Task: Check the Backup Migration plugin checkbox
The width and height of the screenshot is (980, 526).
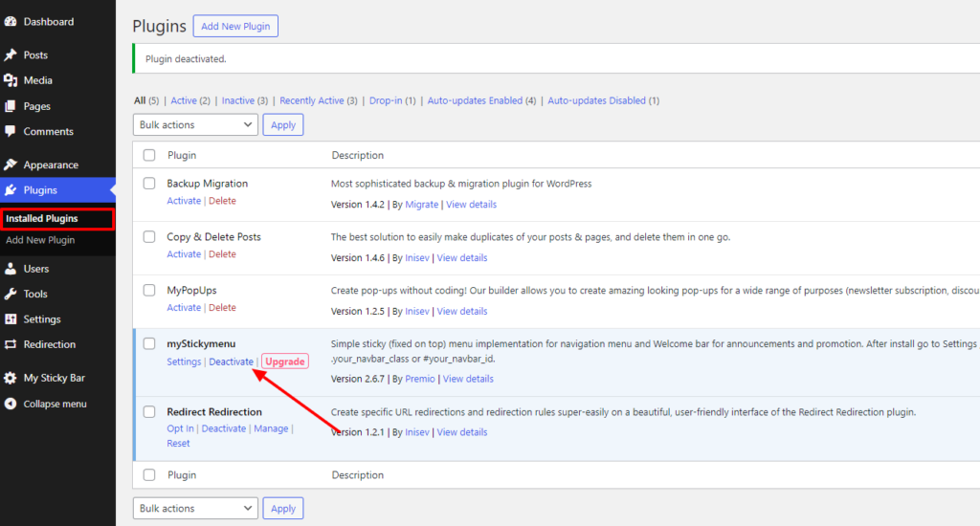Action: tap(149, 183)
